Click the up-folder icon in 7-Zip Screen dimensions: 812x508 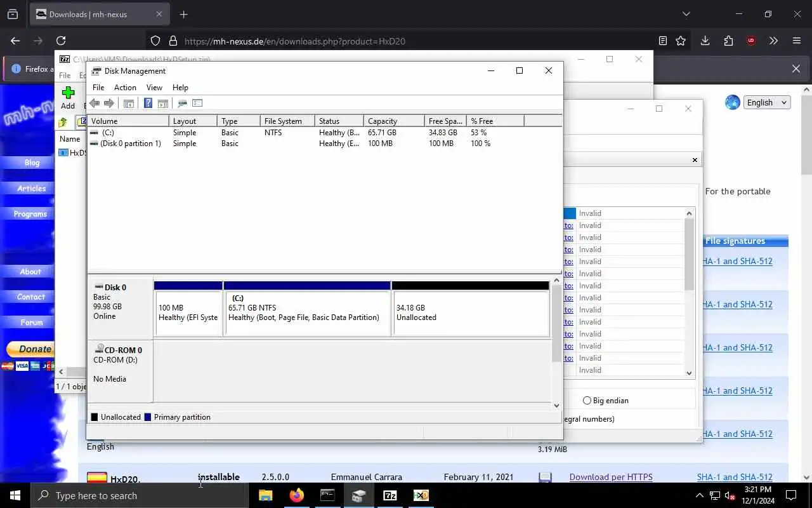pyautogui.click(x=63, y=123)
